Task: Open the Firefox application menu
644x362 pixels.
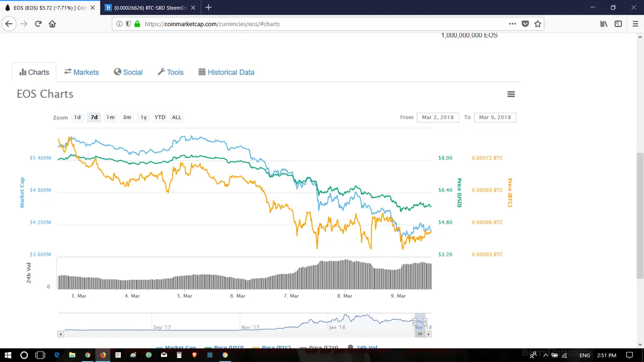Action: (635, 24)
